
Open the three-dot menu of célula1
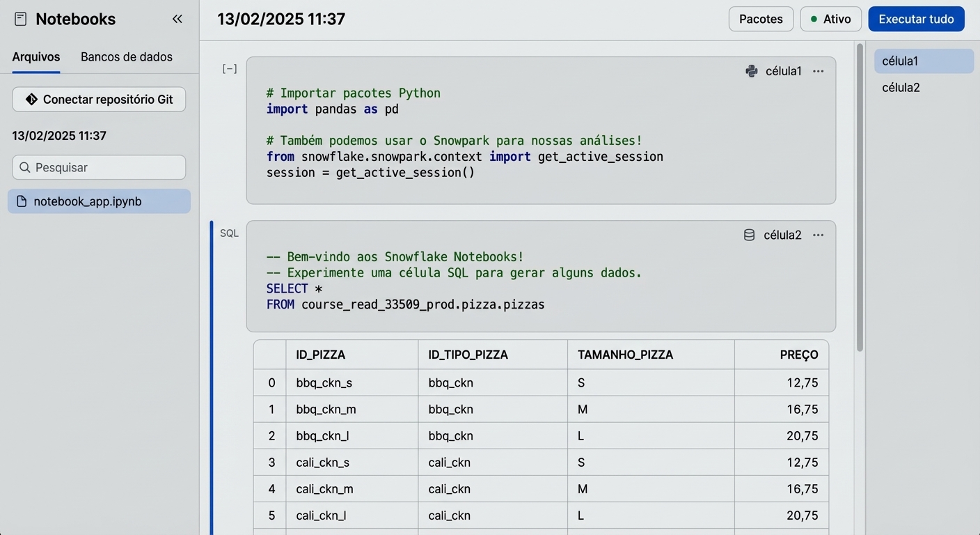point(819,71)
